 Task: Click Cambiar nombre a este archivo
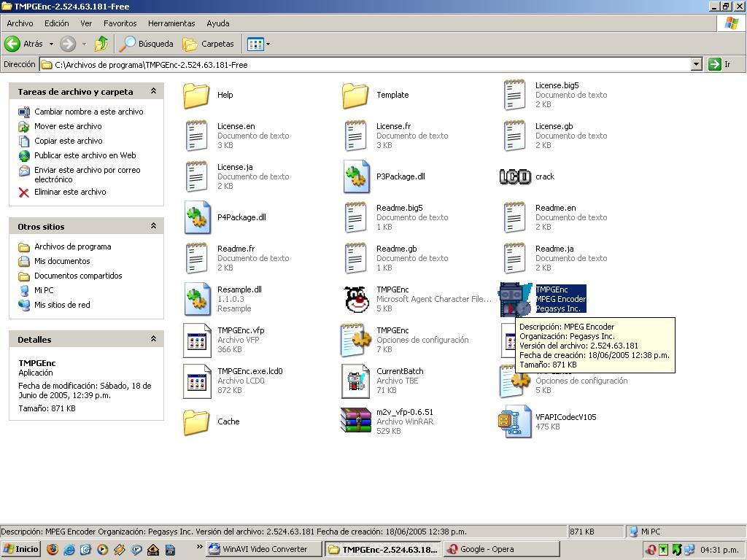(x=88, y=112)
